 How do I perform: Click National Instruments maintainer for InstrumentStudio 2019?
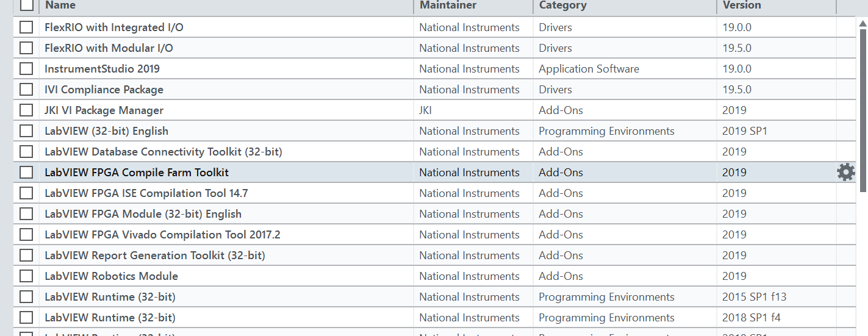point(469,69)
